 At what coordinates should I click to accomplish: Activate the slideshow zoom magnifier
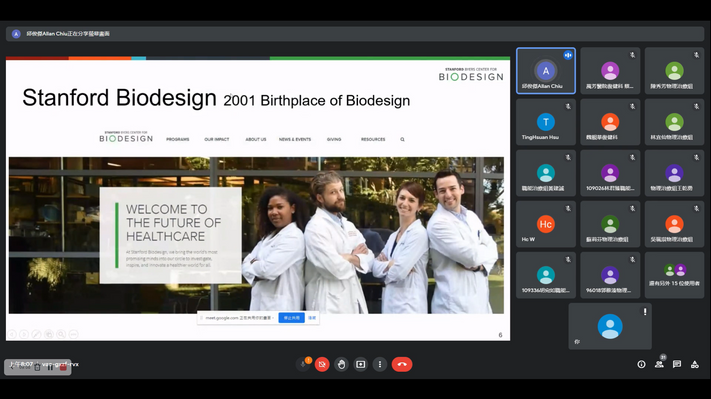tap(61, 334)
